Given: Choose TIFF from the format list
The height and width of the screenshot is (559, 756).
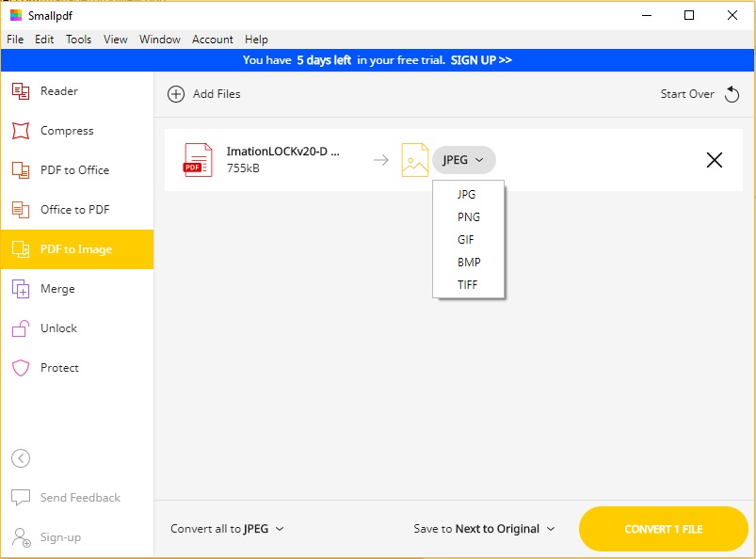Looking at the screenshot, I should pyautogui.click(x=468, y=285).
